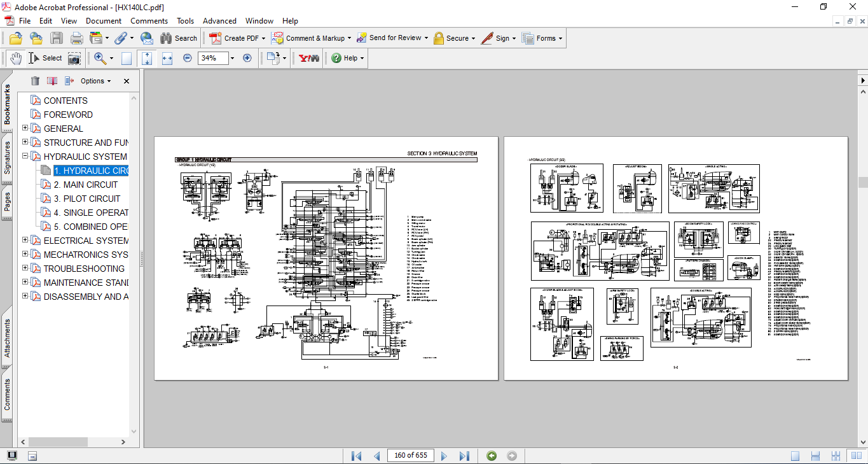
Task: Collapse the HYDRAULIC SYSTEM bookmark
Action: tap(25, 157)
